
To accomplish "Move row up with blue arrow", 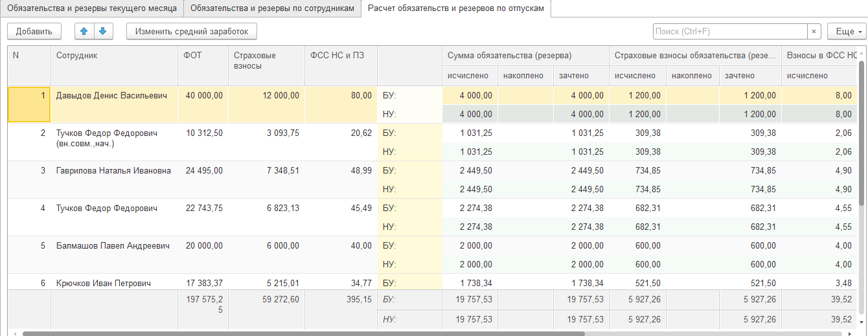I will [x=85, y=31].
